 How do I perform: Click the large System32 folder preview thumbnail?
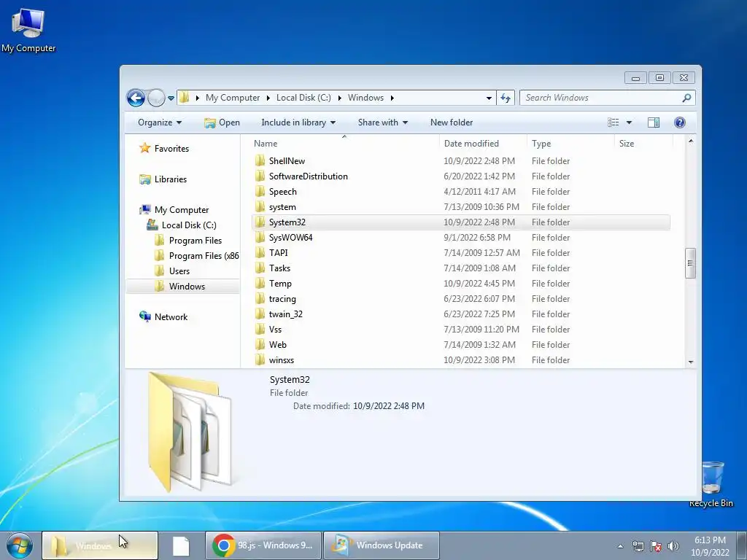click(x=190, y=432)
